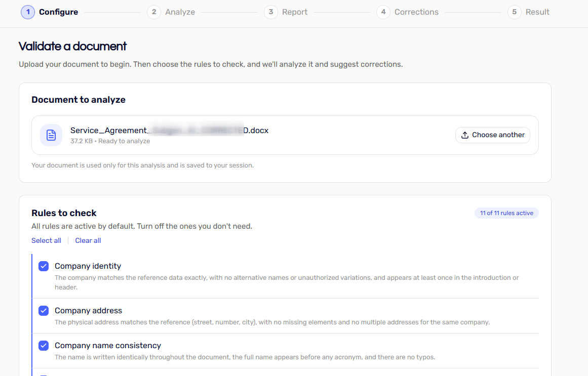Click the Clear all link
The image size is (588, 376).
click(x=88, y=241)
